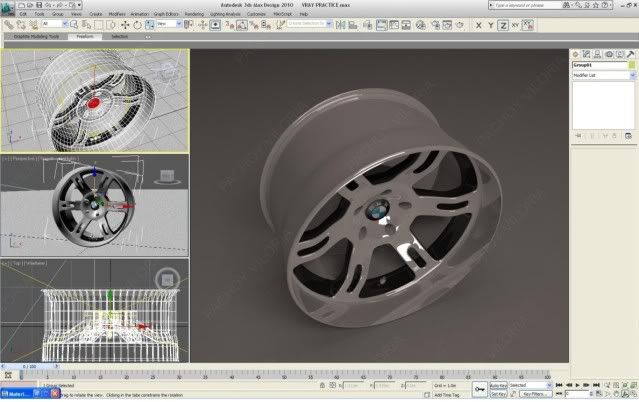This screenshot has height=402, width=639.
Task: Toggle the Window/Crossing selection button
Action: click(x=111, y=25)
